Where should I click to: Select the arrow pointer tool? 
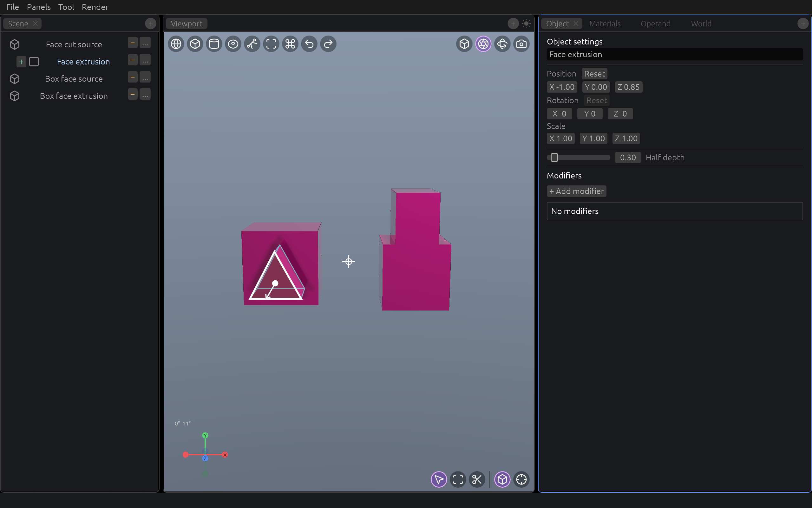[x=439, y=479]
